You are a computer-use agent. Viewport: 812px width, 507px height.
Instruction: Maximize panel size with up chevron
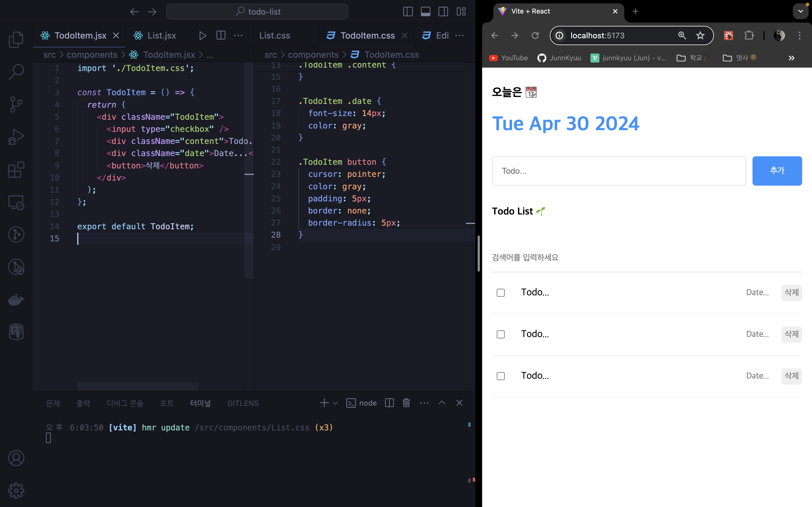click(x=442, y=403)
